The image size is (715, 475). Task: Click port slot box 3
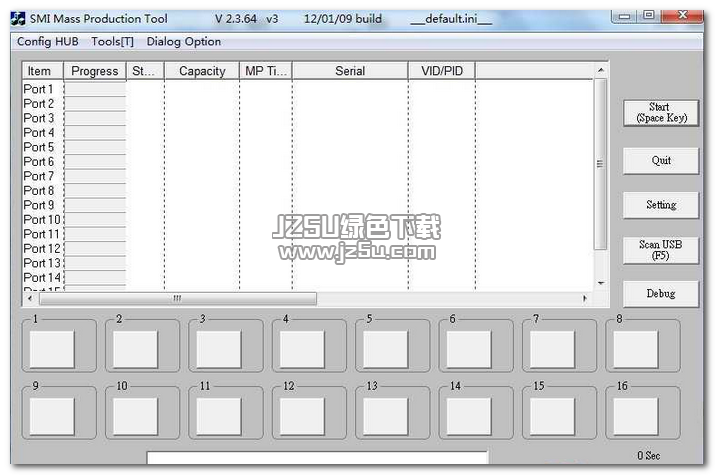point(219,349)
